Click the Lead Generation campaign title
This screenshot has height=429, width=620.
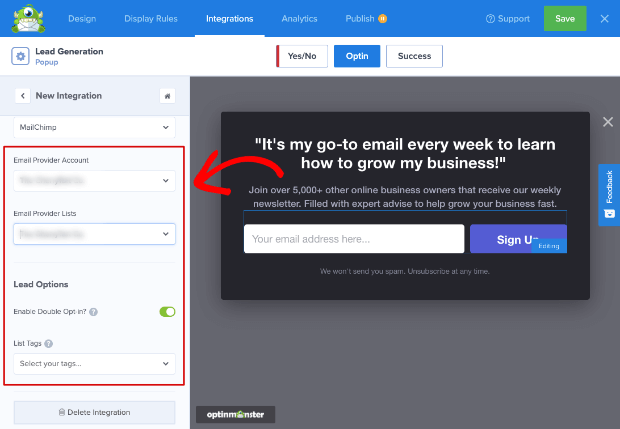69,51
